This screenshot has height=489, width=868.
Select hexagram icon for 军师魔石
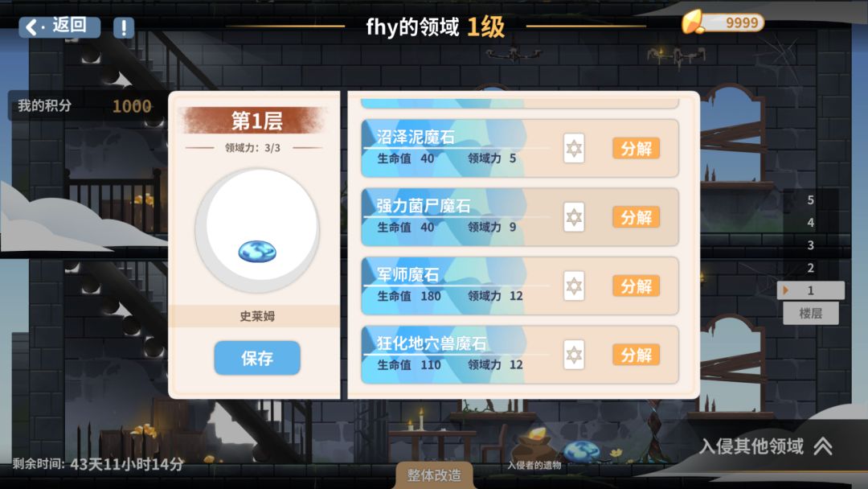click(574, 286)
